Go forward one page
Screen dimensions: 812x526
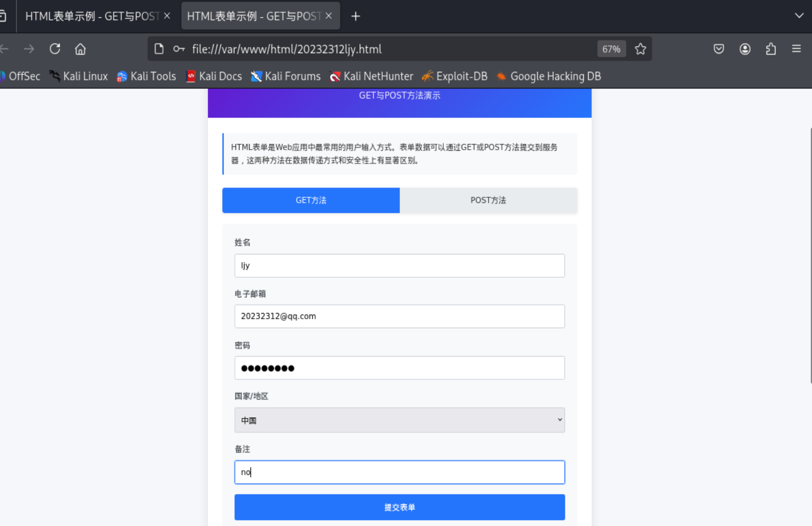pos(29,49)
